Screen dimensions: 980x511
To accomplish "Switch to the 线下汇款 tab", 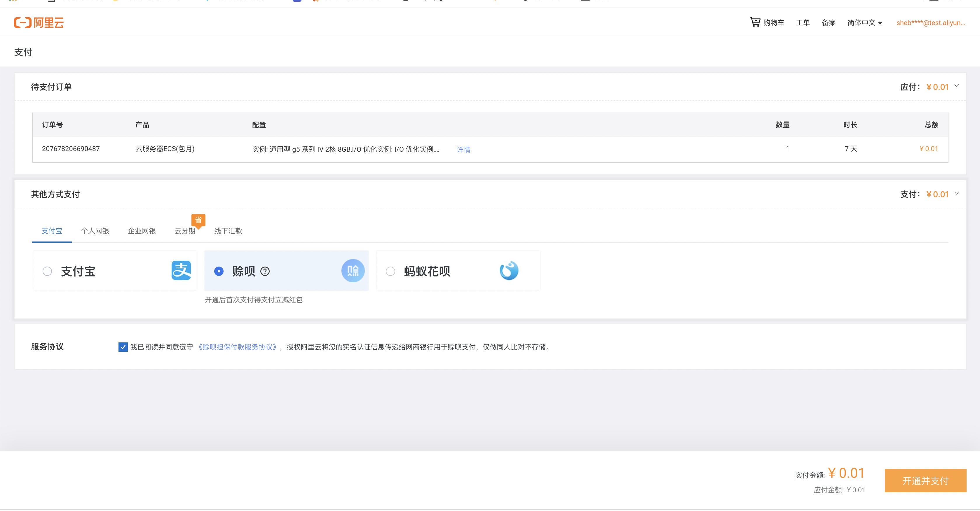I will point(228,231).
